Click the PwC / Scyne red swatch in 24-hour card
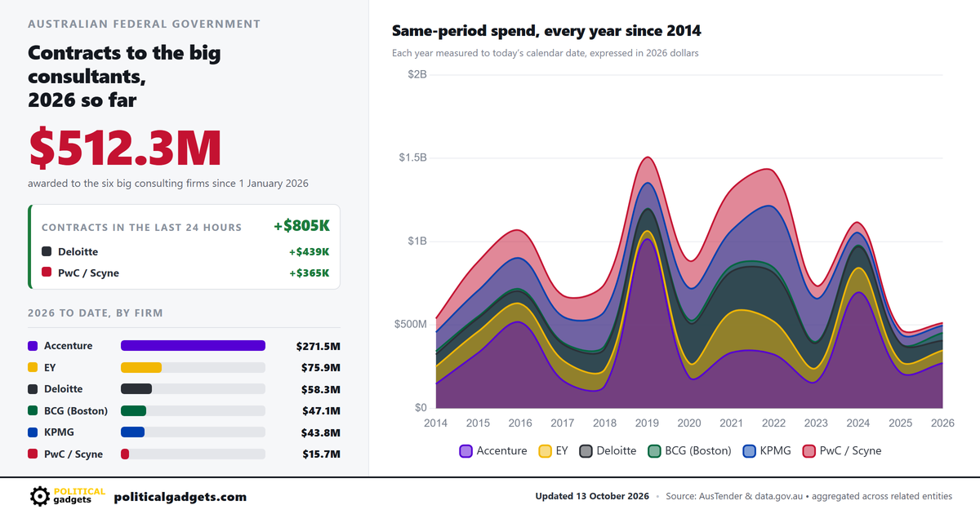980x514 pixels. point(47,273)
